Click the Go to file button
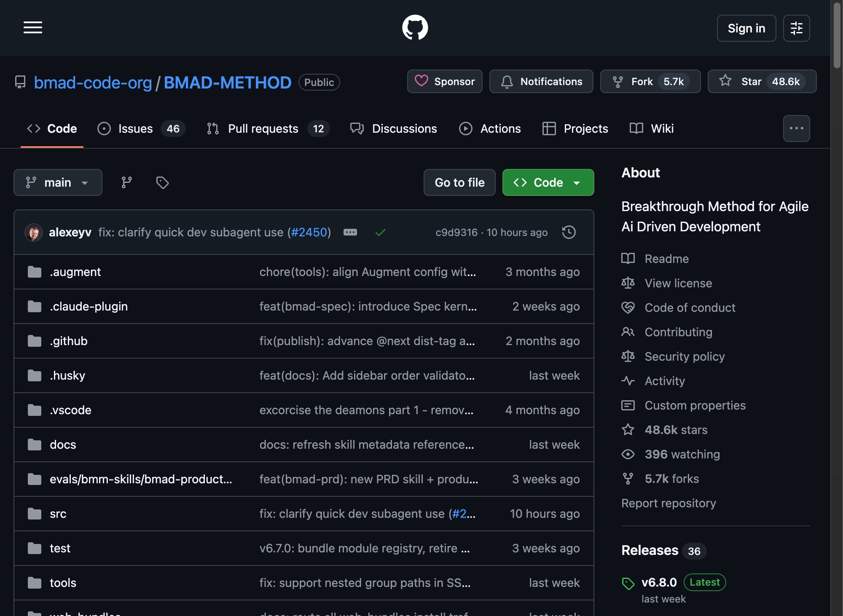 459,182
